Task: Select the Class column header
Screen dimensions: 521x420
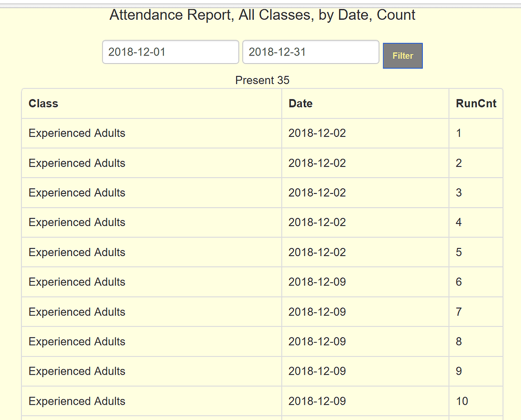Action: [x=43, y=103]
